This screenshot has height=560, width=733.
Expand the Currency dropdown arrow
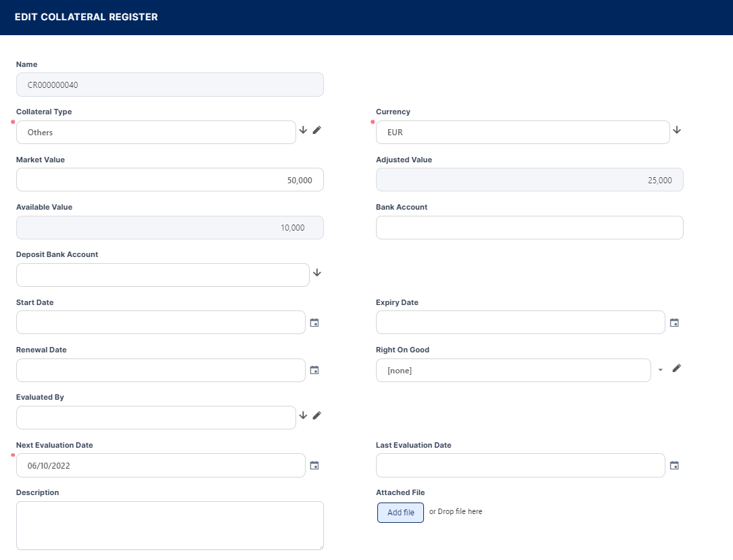(x=677, y=130)
